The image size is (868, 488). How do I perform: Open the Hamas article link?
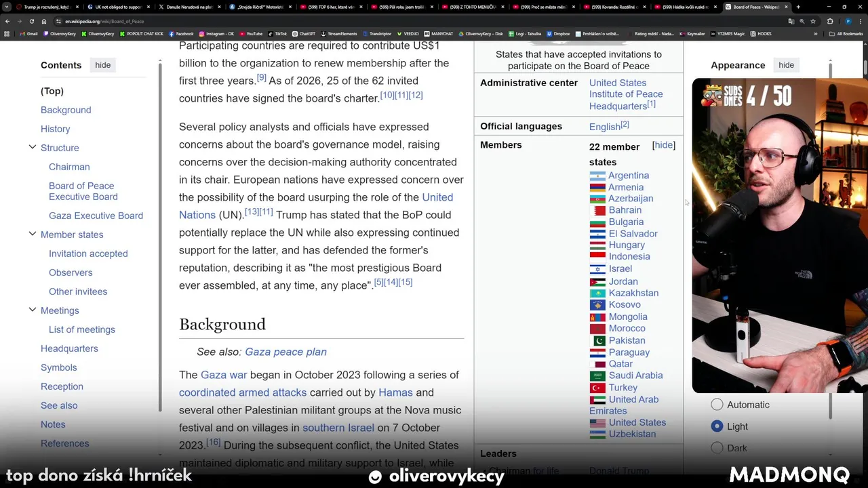(x=395, y=392)
